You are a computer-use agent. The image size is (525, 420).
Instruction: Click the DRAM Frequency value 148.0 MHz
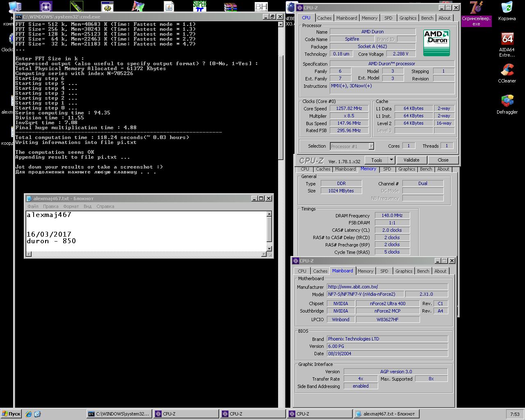click(392, 215)
